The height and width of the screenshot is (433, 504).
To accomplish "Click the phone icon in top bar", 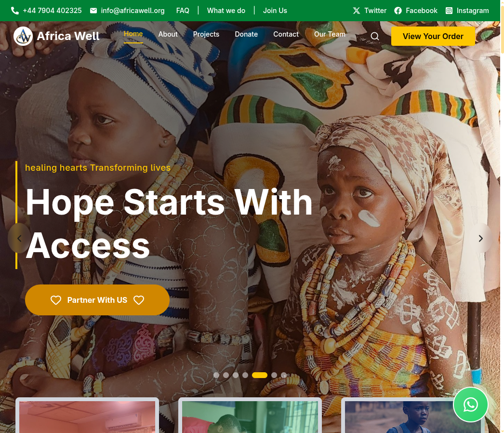I will [15, 11].
